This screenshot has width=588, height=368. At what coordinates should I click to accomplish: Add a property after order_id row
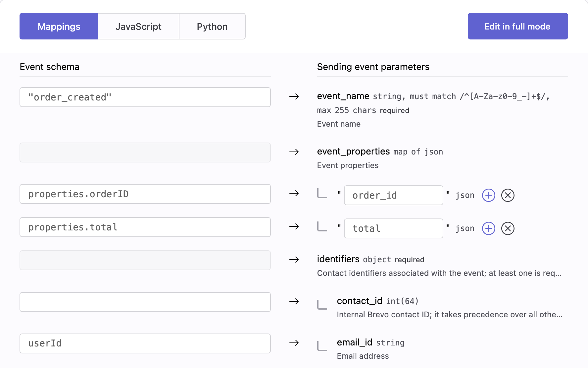[x=488, y=195]
